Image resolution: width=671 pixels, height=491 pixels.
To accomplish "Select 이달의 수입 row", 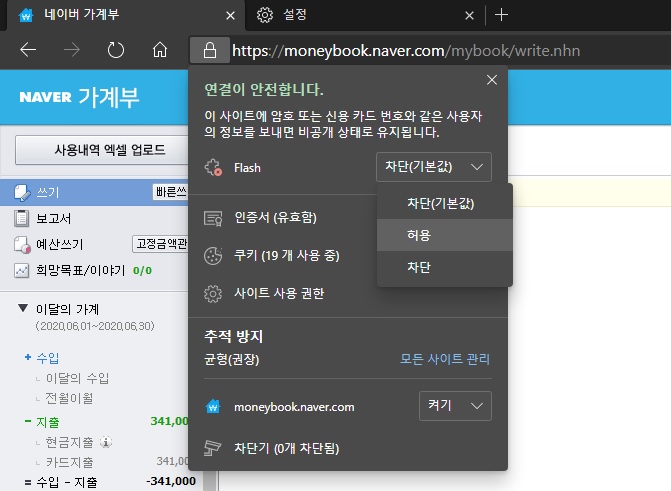I will click(x=77, y=378).
